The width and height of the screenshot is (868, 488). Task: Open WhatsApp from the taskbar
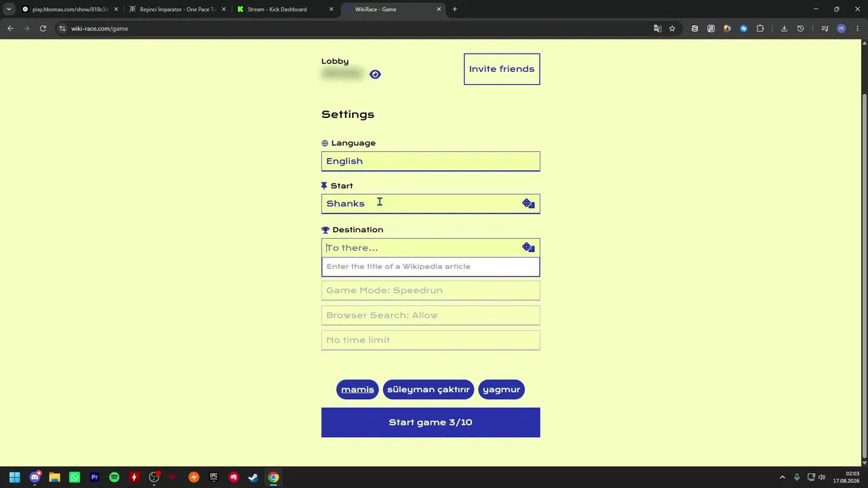[75, 477]
